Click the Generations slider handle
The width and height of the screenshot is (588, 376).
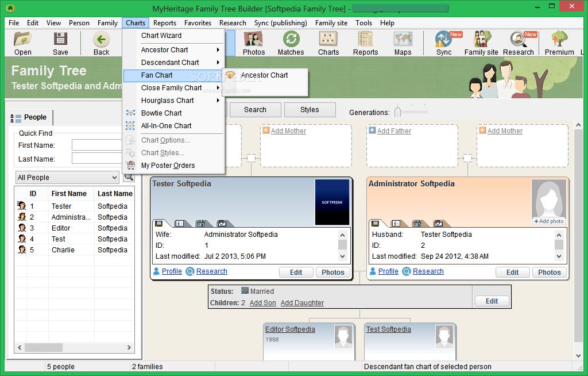[397, 112]
